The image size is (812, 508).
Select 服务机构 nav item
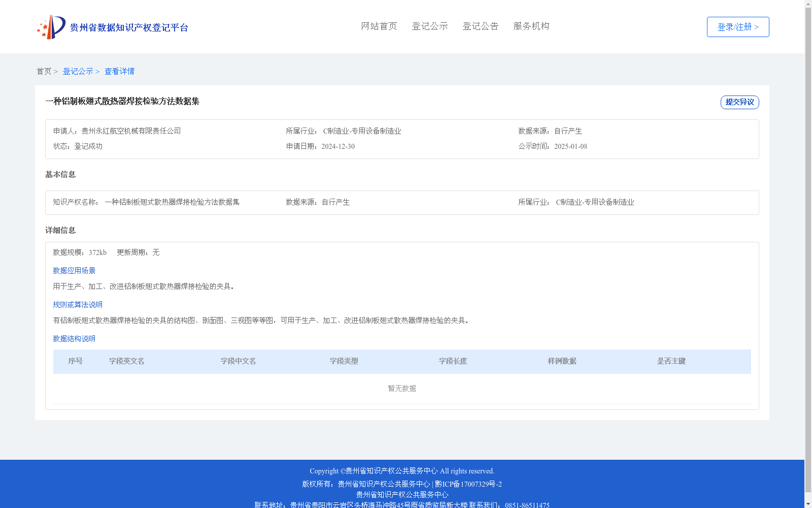(531, 26)
